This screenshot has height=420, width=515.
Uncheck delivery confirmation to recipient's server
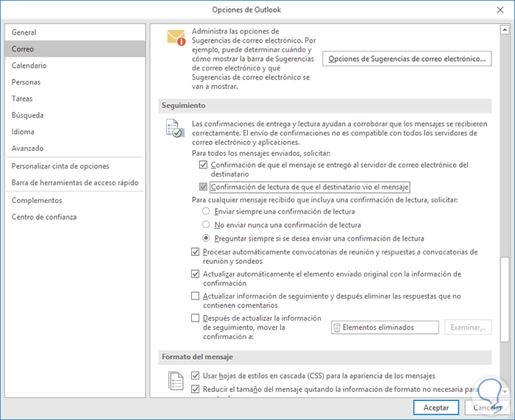point(203,165)
